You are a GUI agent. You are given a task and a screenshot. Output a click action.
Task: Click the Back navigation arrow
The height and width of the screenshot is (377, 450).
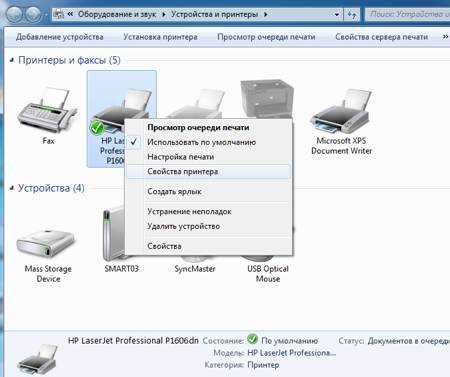(x=13, y=14)
